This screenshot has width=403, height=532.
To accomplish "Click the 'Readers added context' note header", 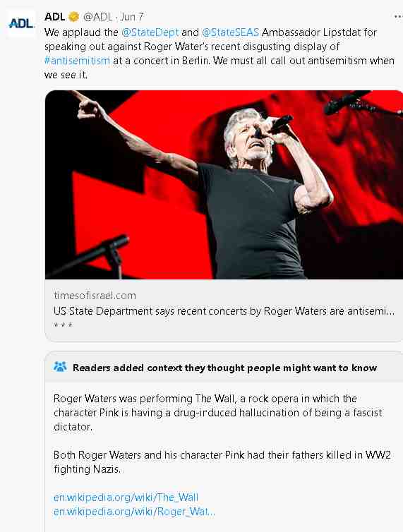I will coord(224,368).
